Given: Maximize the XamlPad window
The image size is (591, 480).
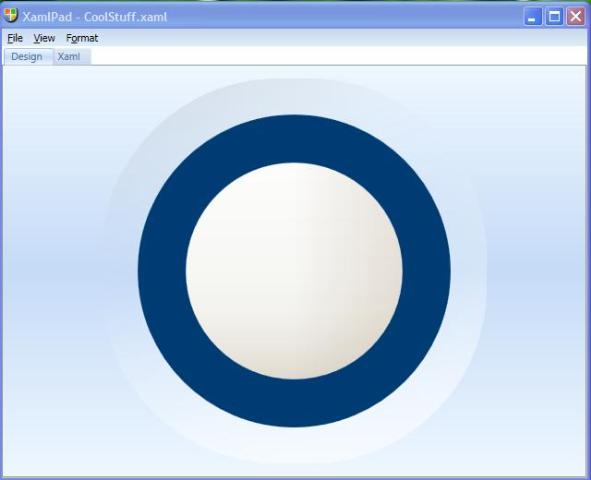Looking at the screenshot, I should click(554, 17).
